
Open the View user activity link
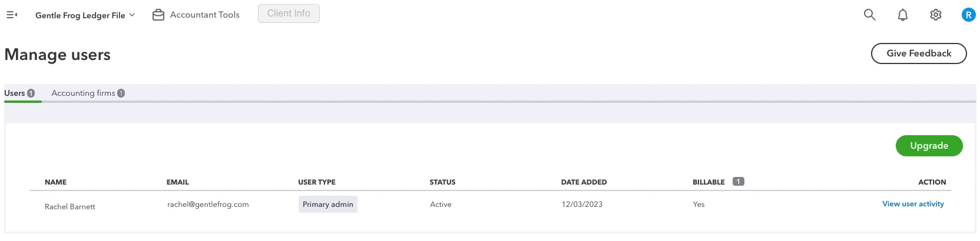[x=913, y=204]
